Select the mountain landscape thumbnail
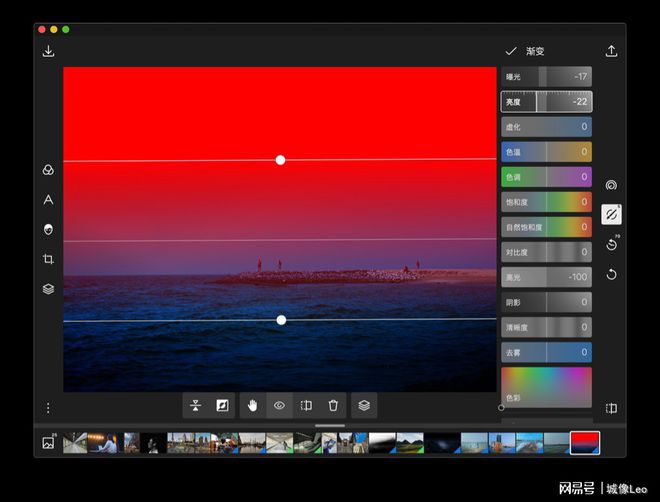 pos(410,443)
